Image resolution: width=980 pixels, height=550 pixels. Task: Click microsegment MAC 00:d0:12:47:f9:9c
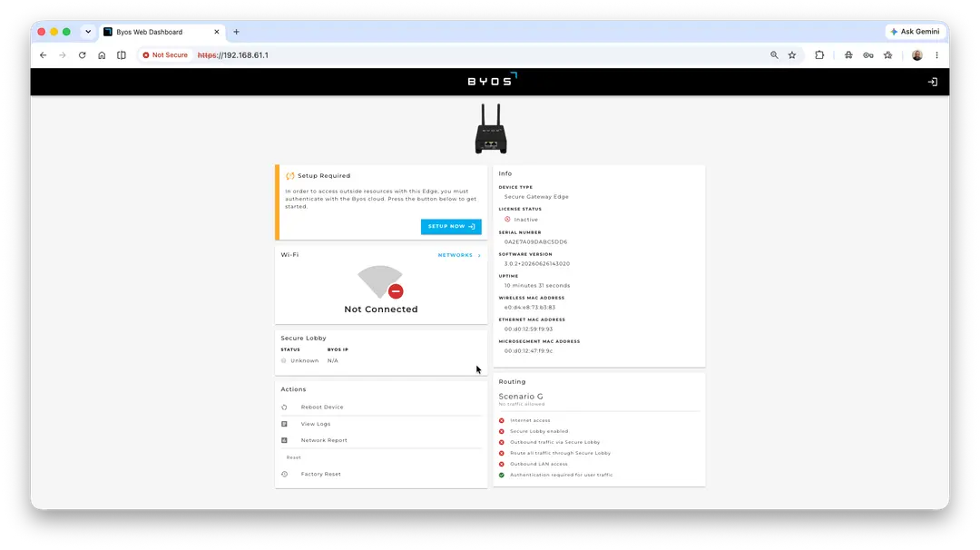[528, 351]
